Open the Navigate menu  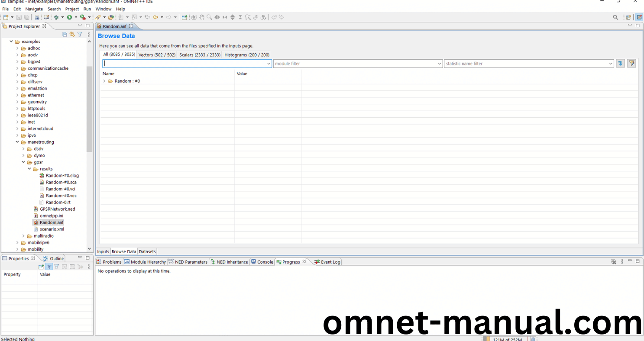click(x=34, y=9)
